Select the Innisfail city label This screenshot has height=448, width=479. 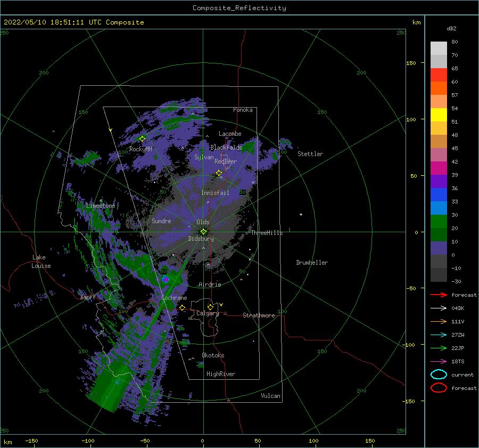pos(215,193)
